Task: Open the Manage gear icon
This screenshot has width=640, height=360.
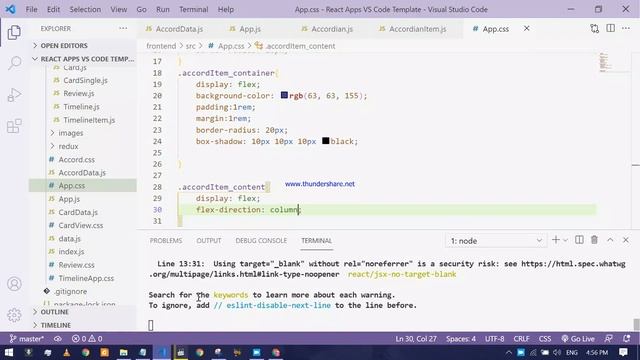Action: click(x=14, y=315)
